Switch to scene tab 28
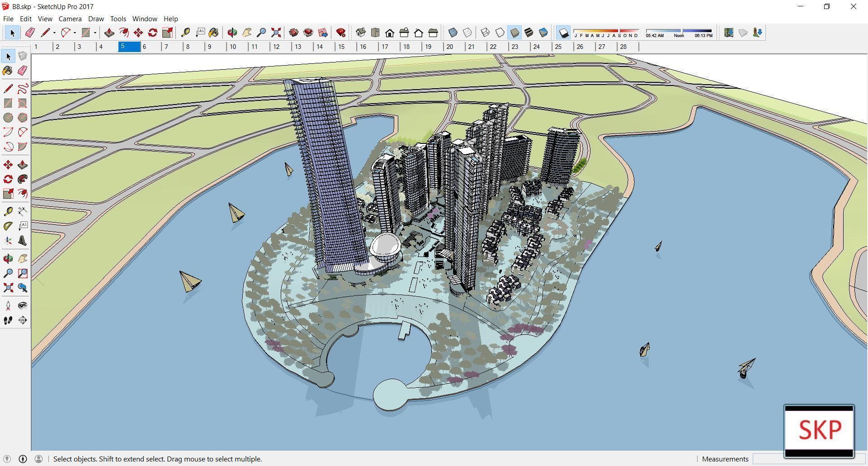 (628, 47)
